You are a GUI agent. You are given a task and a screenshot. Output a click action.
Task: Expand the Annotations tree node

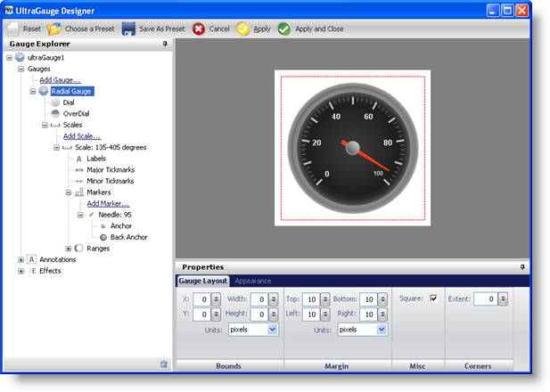click(21, 259)
